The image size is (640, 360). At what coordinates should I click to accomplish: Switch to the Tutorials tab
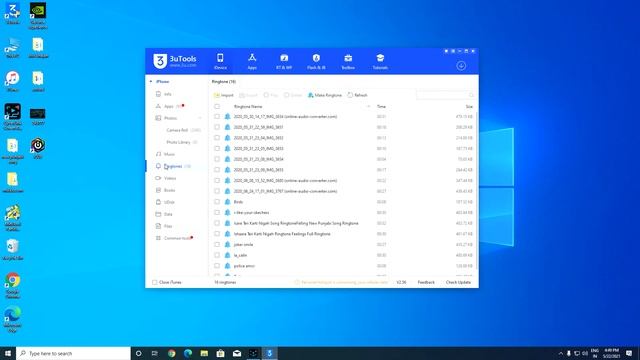click(380, 61)
